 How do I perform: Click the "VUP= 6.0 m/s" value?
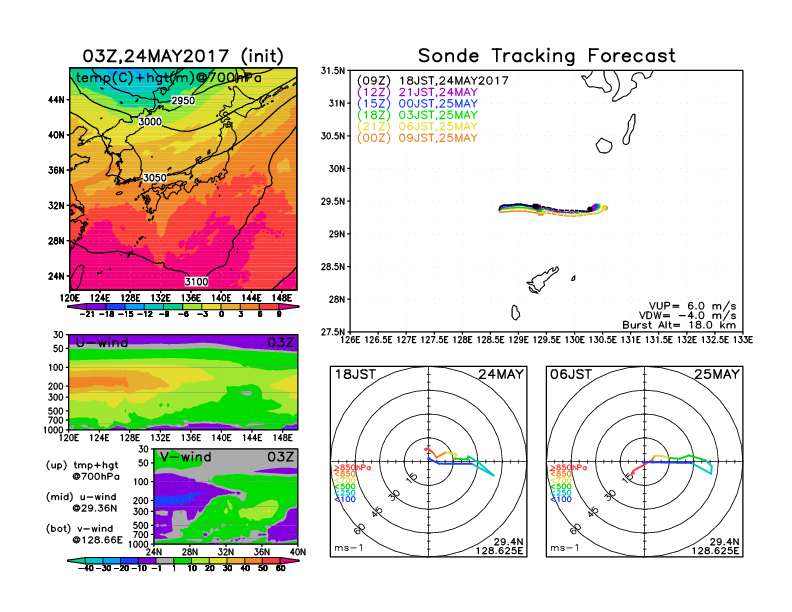point(692,306)
